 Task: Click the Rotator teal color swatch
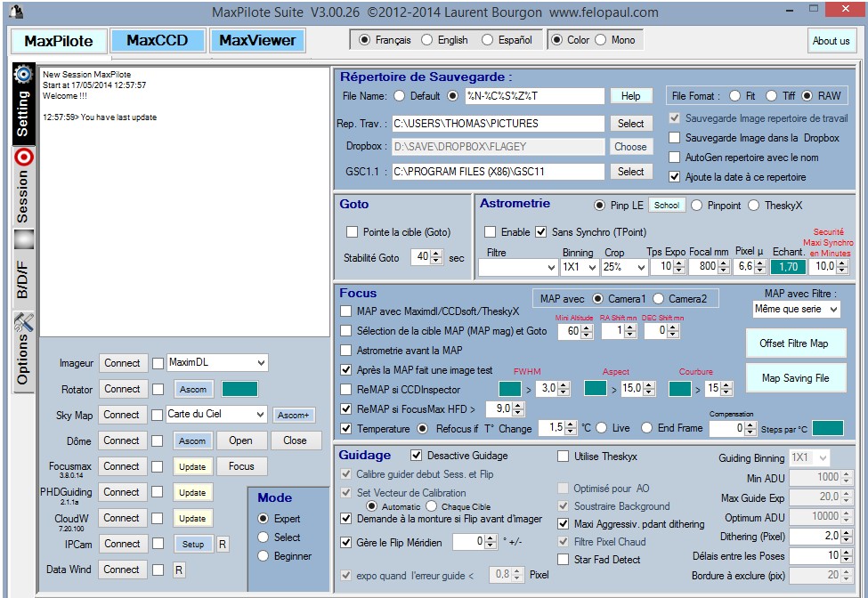[x=239, y=389]
